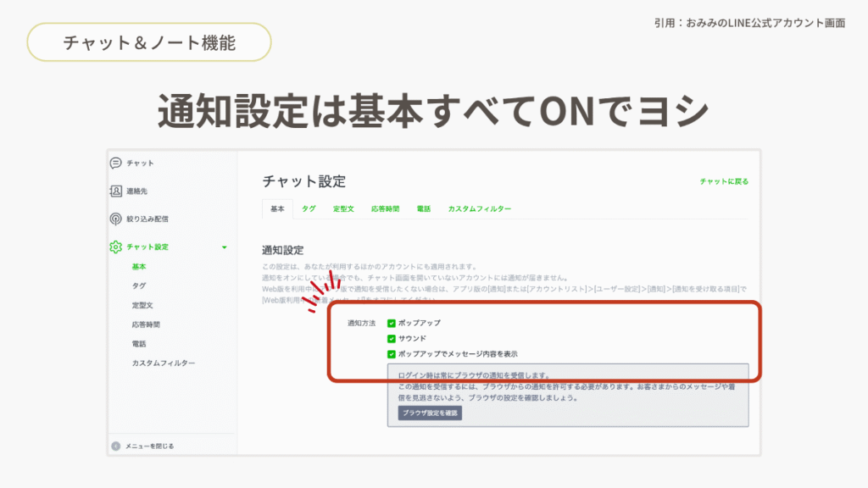Click the targeted broadcast icon (絞り込み配信)
The height and width of the screenshot is (488, 868).
116,219
